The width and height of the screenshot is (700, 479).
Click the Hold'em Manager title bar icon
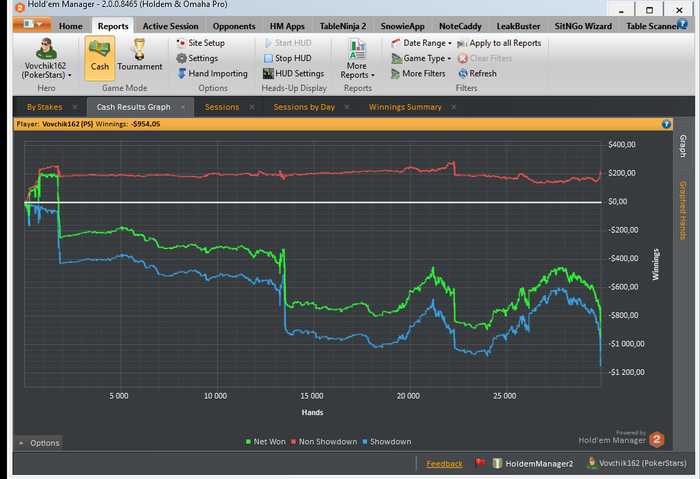pyautogui.click(x=19, y=7)
